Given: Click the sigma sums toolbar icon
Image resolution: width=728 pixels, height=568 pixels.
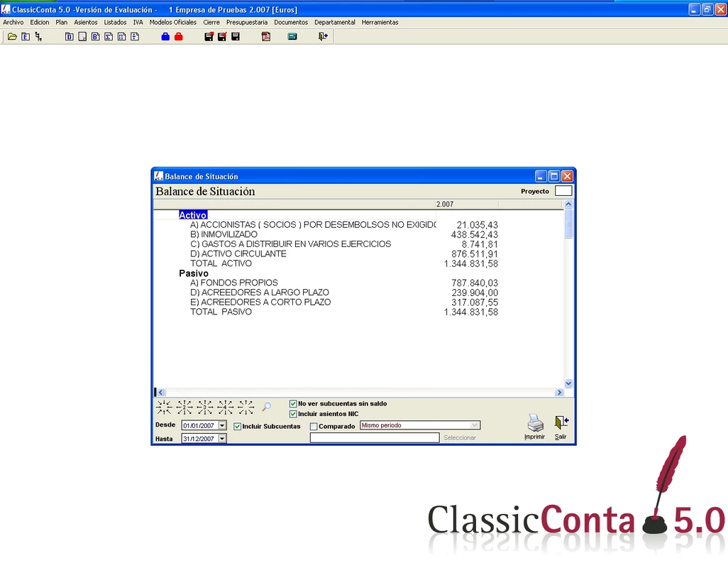Looking at the screenshot, I should (x=109, y=37).
